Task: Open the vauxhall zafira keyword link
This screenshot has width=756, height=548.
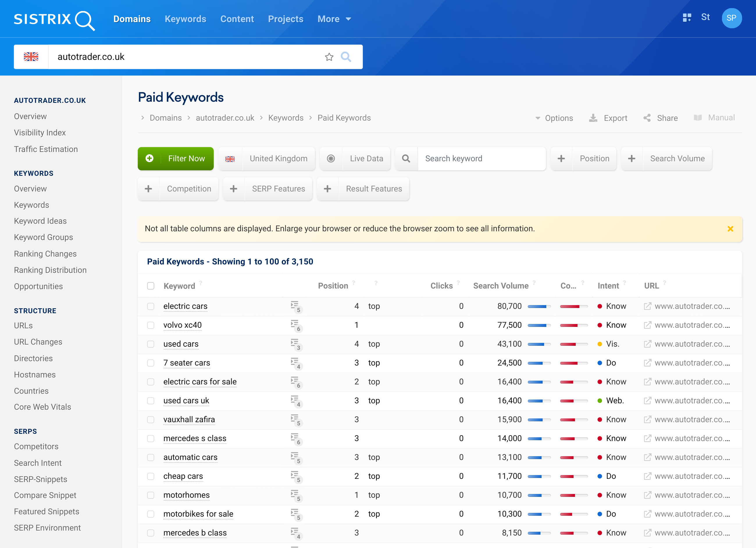Action: (189, 419)
